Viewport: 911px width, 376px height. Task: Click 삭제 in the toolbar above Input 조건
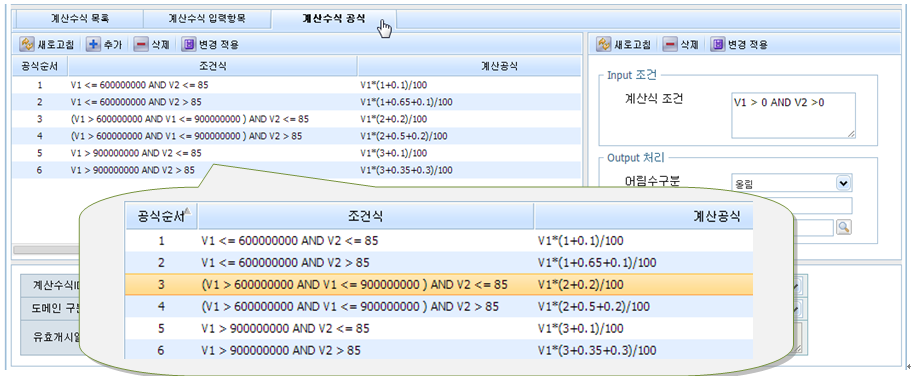click(x=682, y=44)
